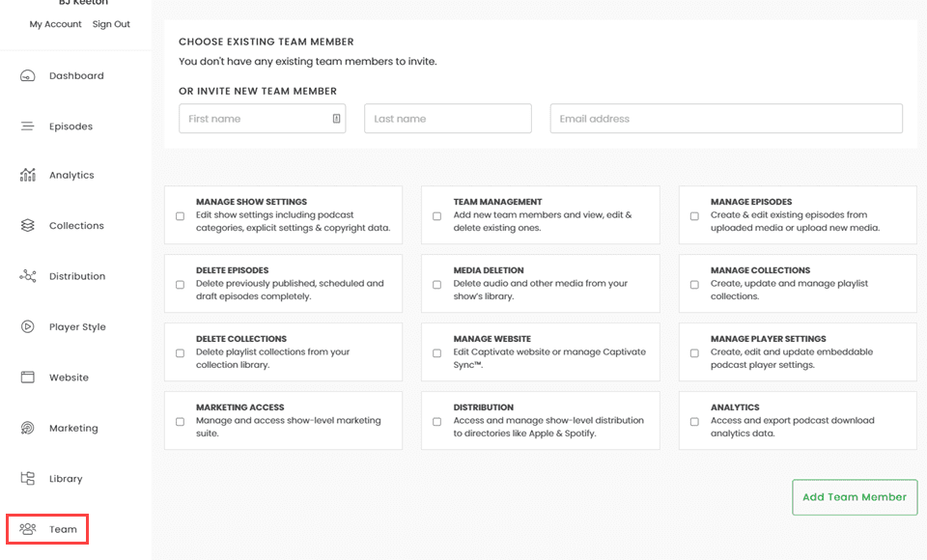Screen dimensions: 927x560
Task: Open My Account from top menu
Action: [x=55, y=24]
